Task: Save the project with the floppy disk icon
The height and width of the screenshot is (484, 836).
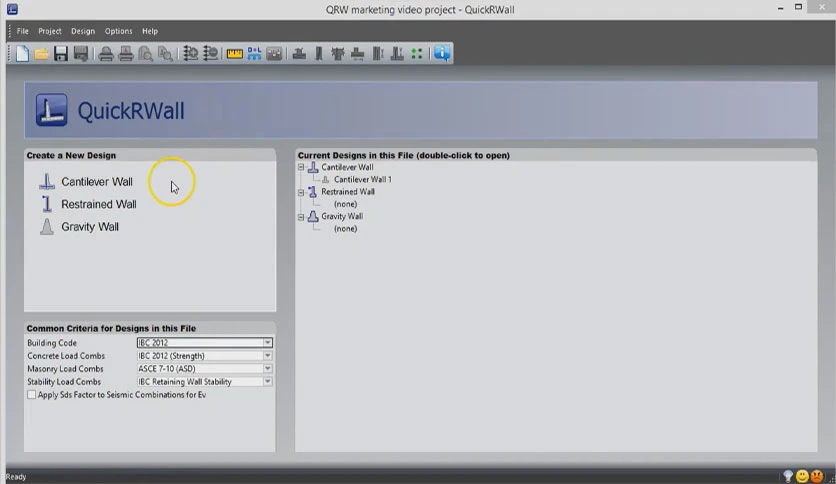Action: tap(61, 53)
